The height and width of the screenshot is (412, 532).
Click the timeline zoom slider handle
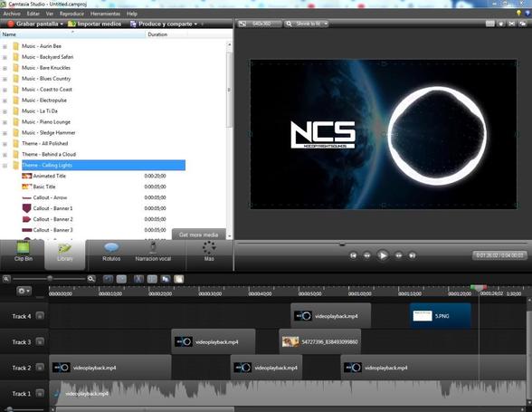[50, 279]
